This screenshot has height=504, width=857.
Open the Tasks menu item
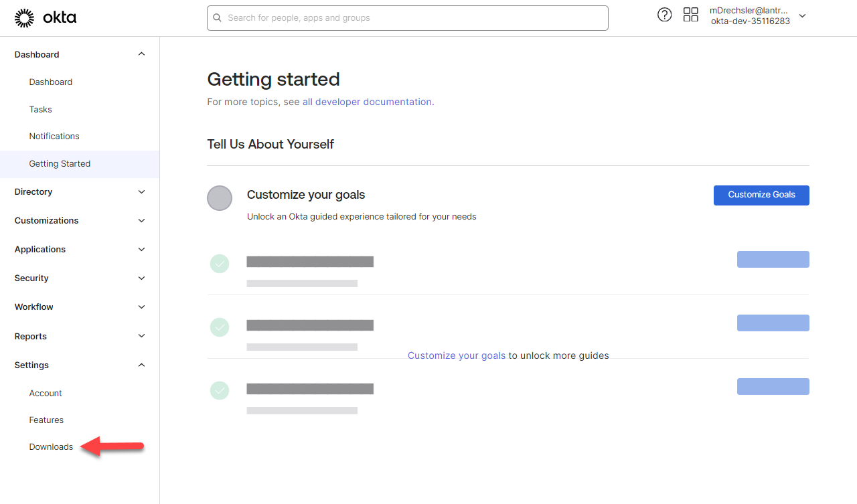(x=41, y=109)
